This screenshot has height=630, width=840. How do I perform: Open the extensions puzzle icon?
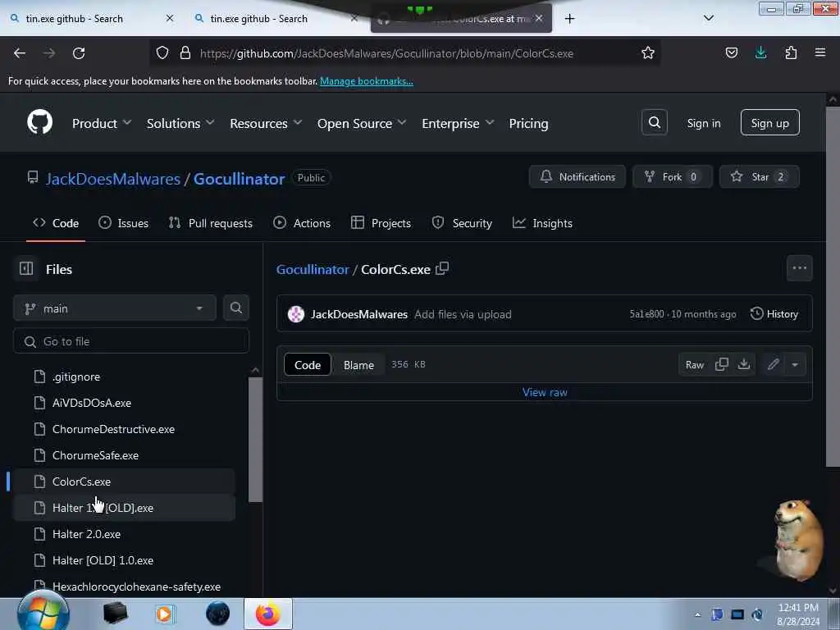point(791,52)
